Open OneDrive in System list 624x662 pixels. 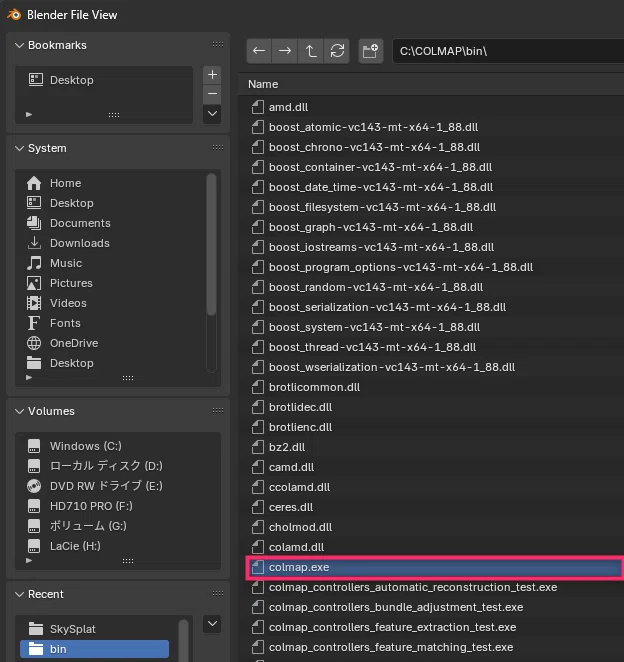(x=114, y=343)
